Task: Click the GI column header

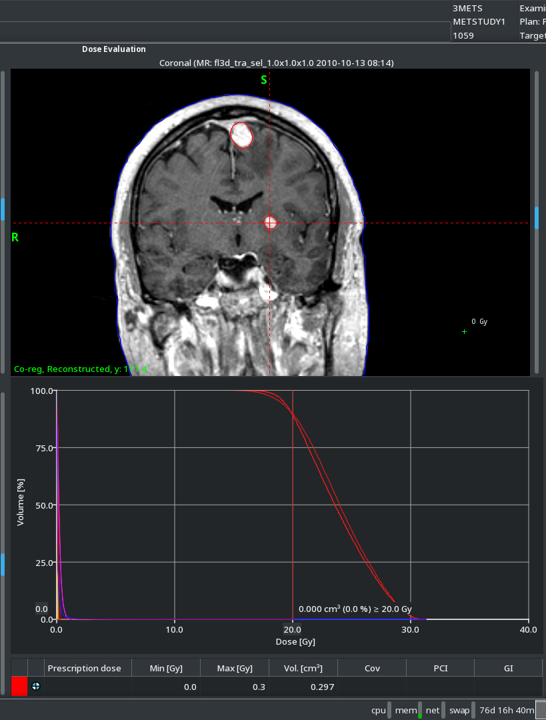Action: (508, 668)
